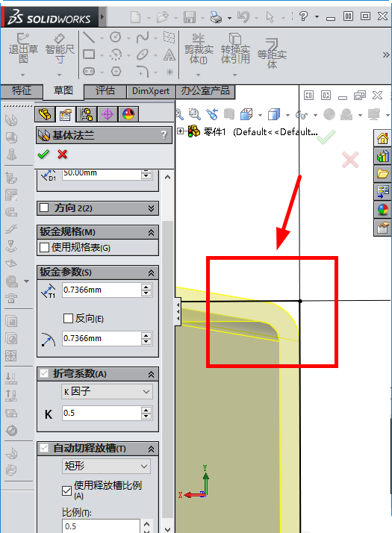Click the K factor 0.5 field
392x533 pixels.
pyautogui.click(x=101, y=413)
